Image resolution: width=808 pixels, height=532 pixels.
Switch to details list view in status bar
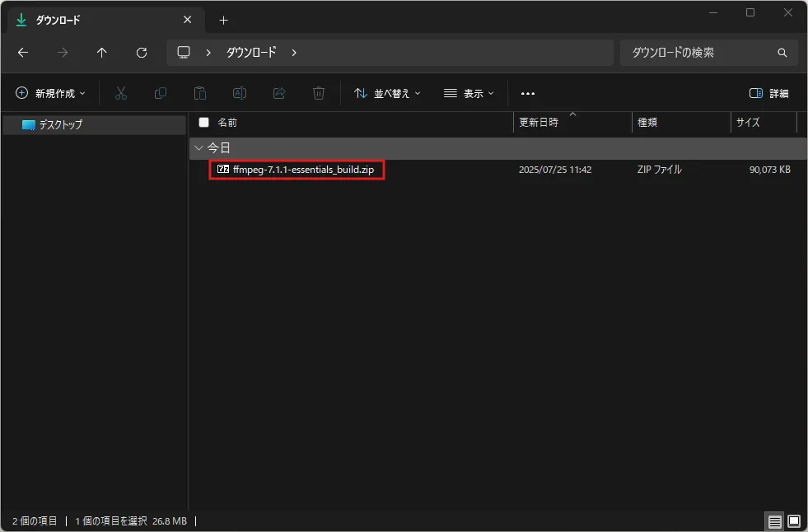774,521
